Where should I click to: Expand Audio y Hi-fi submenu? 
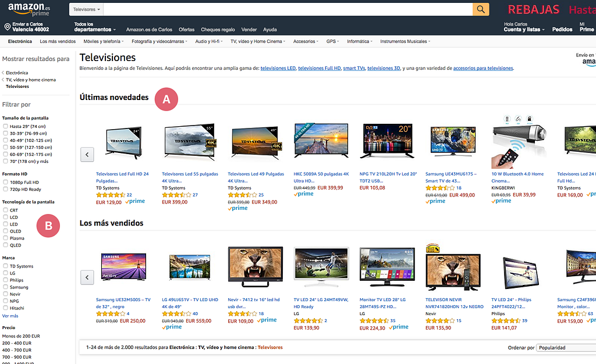[209, 41]
